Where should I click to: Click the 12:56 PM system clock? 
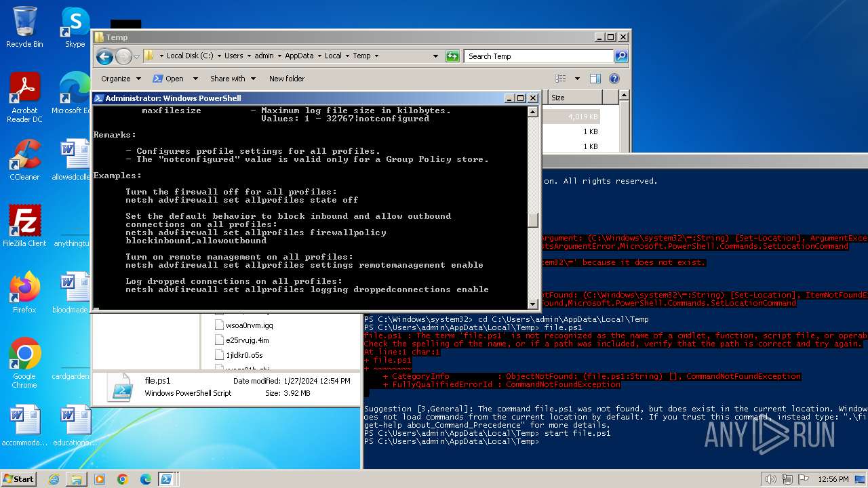tap(832, 479)
